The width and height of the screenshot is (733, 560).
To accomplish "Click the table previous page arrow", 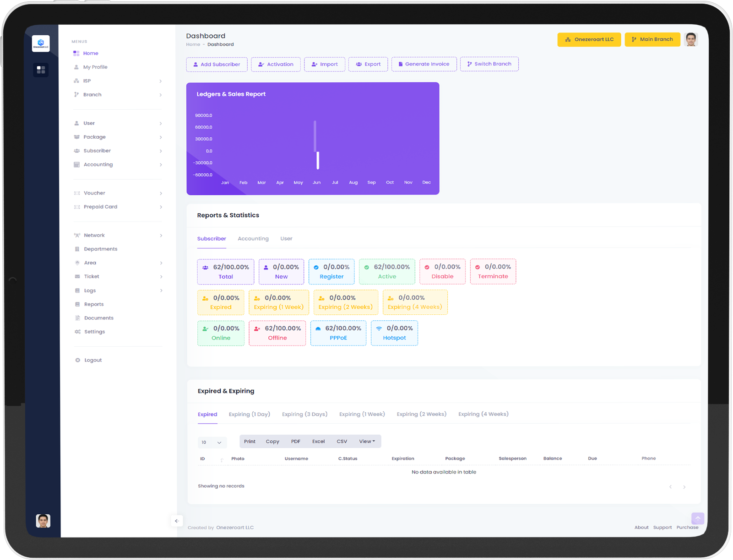I will 671,487.
